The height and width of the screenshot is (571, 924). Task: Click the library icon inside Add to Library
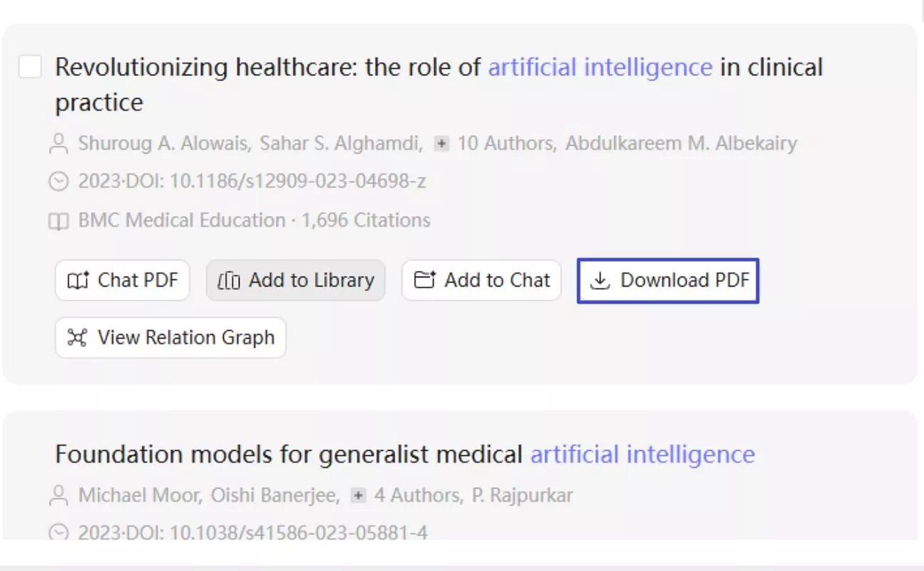pos(229,280)
